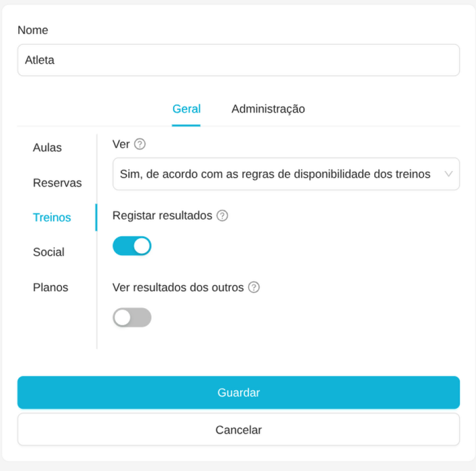Screen dimensions: 476x471
Task: Switch to the Geral tab
Action: (x=186, y=109)
